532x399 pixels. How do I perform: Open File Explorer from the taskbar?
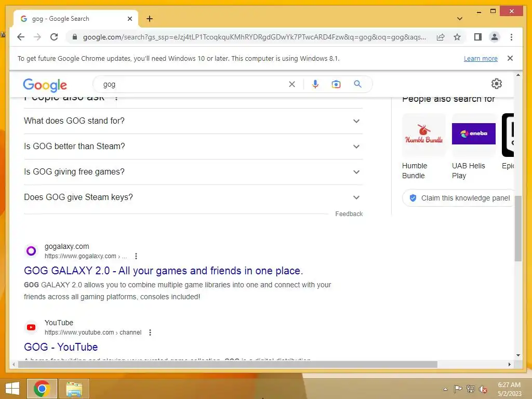(74, 389)
